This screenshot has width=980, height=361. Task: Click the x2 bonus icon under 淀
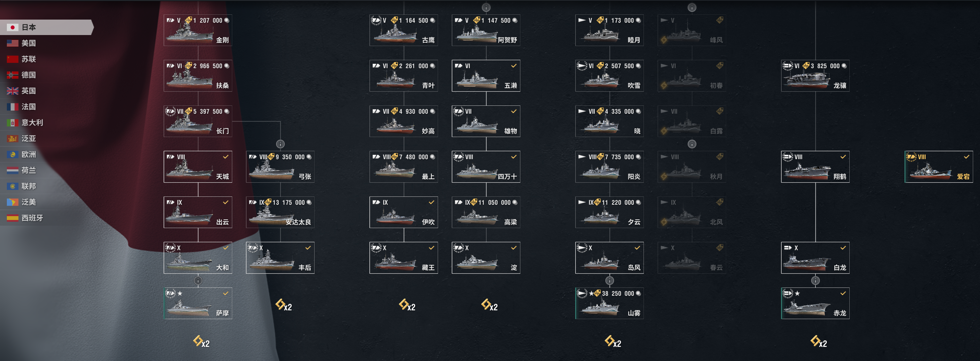[x=489, y=305]
